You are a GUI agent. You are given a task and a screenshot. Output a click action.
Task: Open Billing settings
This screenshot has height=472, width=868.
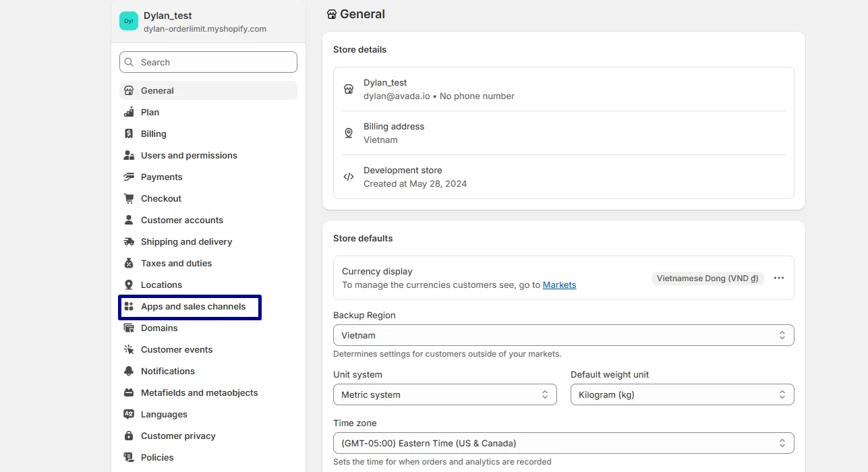(208, 134)
